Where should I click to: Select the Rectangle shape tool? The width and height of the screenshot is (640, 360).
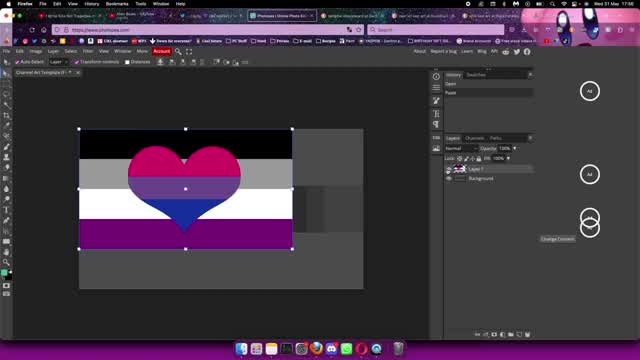(6, 242)
